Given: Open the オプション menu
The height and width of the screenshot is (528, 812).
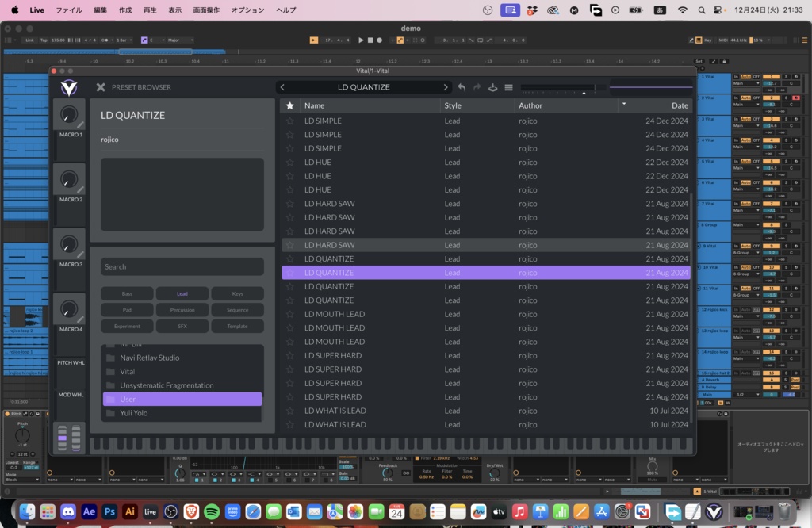Looking at the screenshot, I should coord(247,10).
